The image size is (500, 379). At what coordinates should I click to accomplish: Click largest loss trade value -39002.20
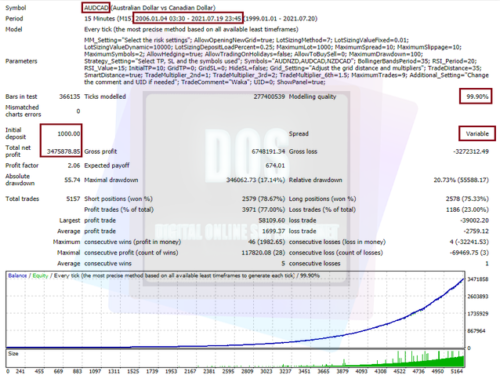click(475, 220)
